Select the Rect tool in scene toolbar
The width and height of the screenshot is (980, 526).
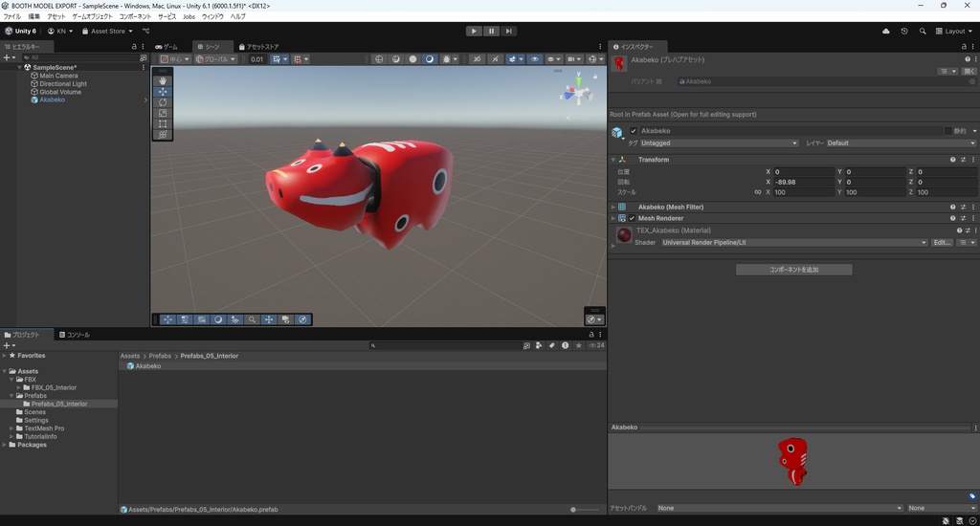(163, 123)
